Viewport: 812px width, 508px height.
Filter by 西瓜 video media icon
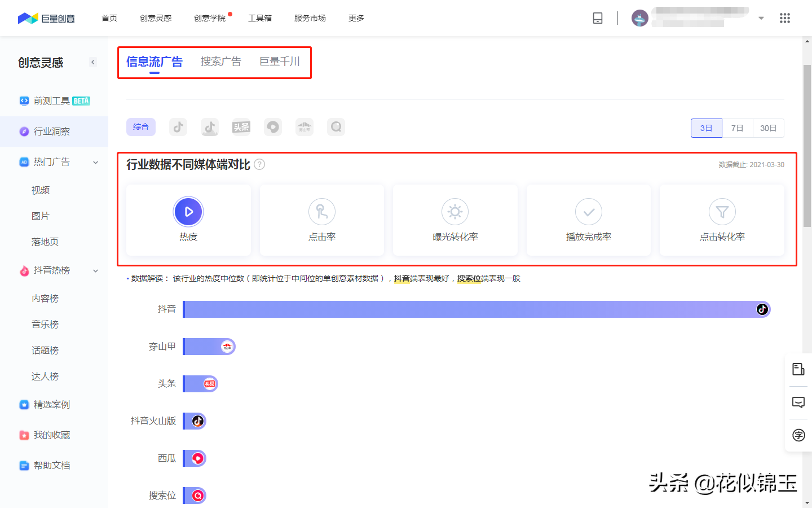pyautogui.click(x=273, y=127)
